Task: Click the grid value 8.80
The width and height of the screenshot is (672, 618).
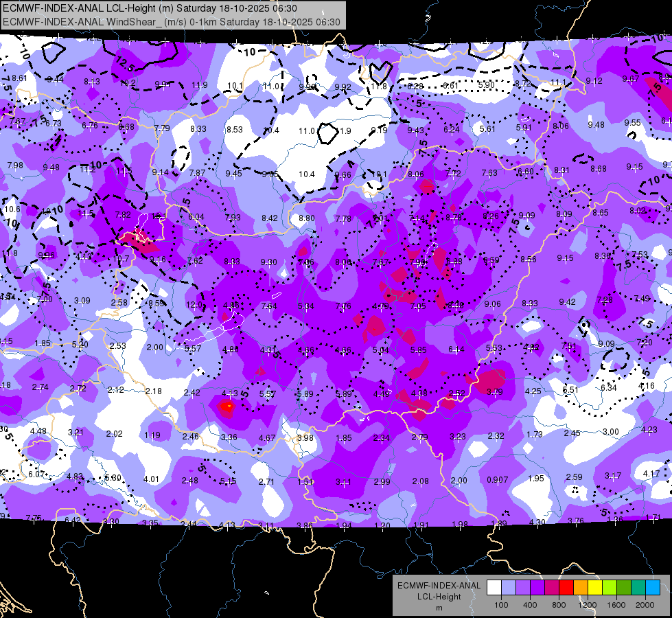Action: coord(307,218)
